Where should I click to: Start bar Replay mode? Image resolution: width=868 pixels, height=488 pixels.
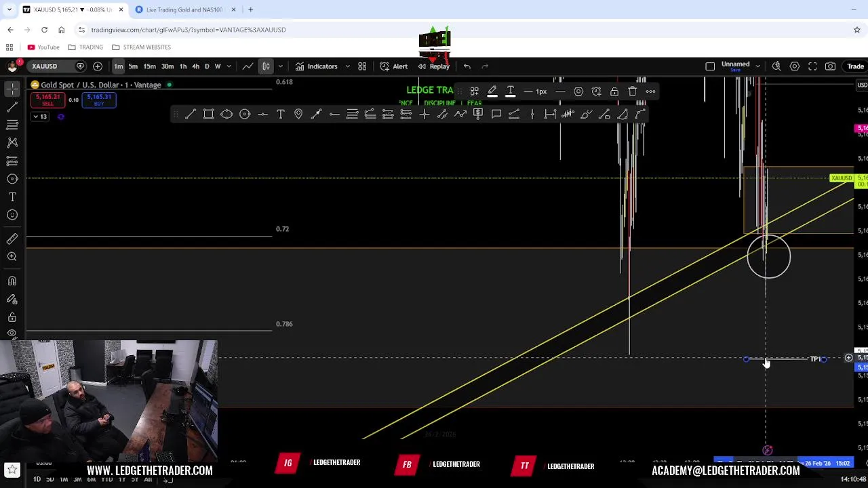click(x=433, y=66)
